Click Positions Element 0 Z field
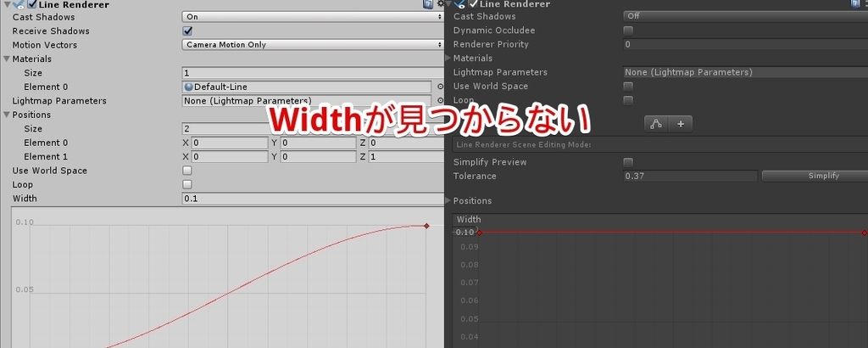Viewport: 868px width, 348px height. tap(406, 143)
